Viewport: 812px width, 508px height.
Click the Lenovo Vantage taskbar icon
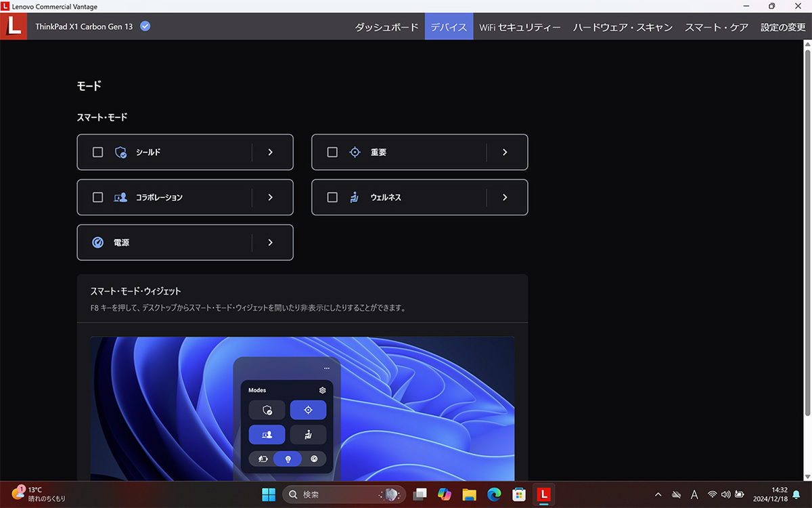[543, 494]
